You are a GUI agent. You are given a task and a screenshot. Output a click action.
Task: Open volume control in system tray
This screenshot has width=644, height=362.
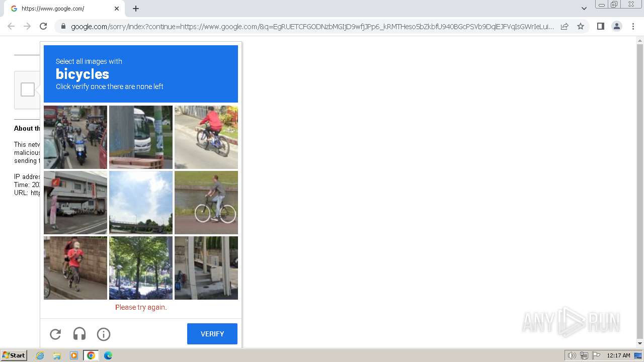click(x=572, y=355)
